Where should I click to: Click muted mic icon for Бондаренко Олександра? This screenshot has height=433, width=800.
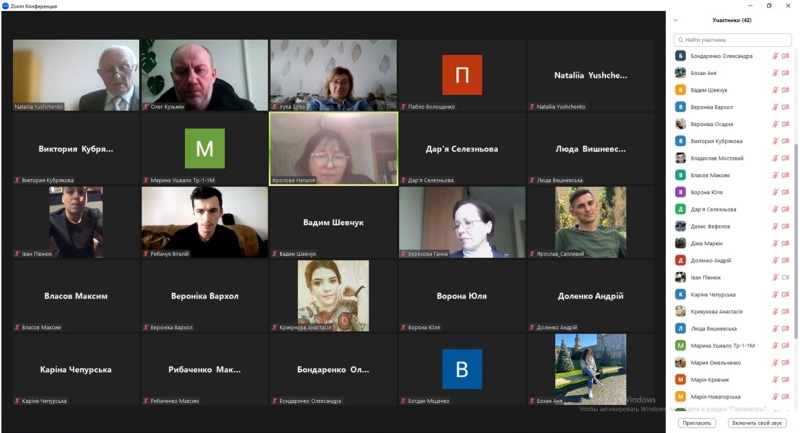coord(775,56)
